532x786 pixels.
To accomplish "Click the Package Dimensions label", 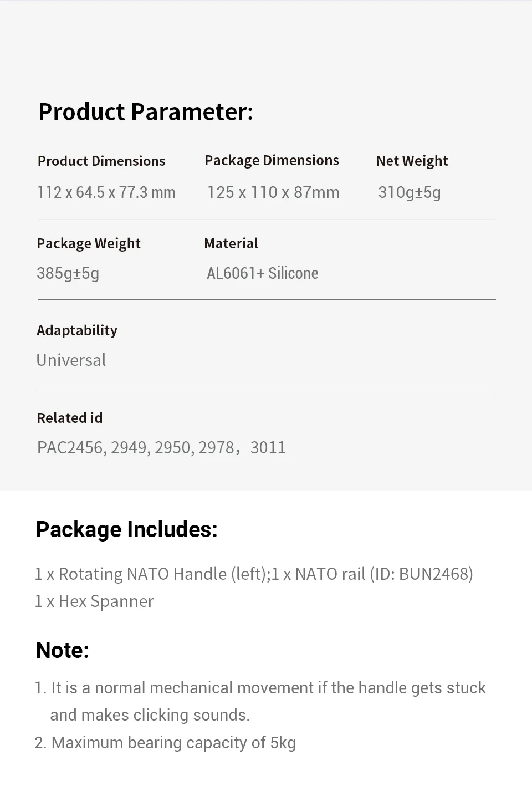I will pyautogui.click(x=272, y=161).
